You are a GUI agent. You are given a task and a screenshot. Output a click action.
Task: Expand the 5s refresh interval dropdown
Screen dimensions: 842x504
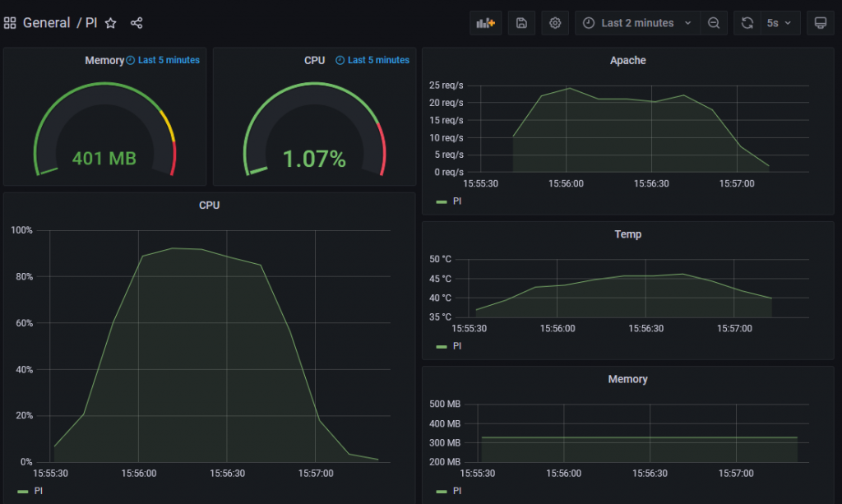coord(779,23)
